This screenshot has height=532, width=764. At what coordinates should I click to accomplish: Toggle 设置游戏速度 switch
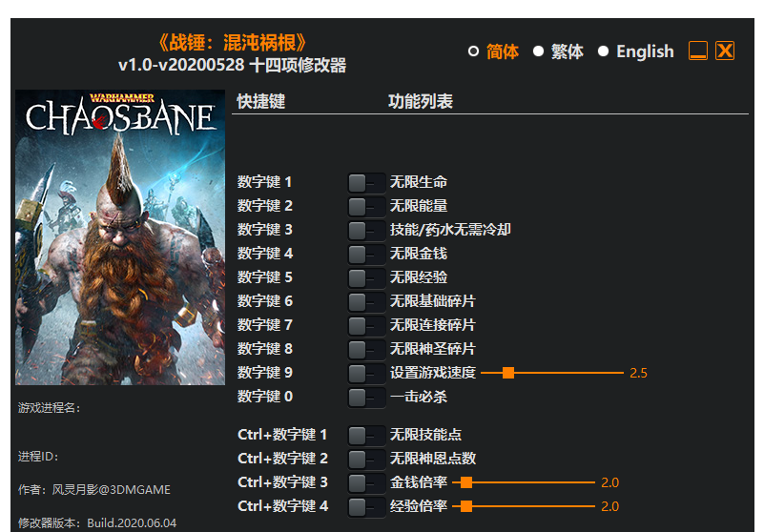366,374
